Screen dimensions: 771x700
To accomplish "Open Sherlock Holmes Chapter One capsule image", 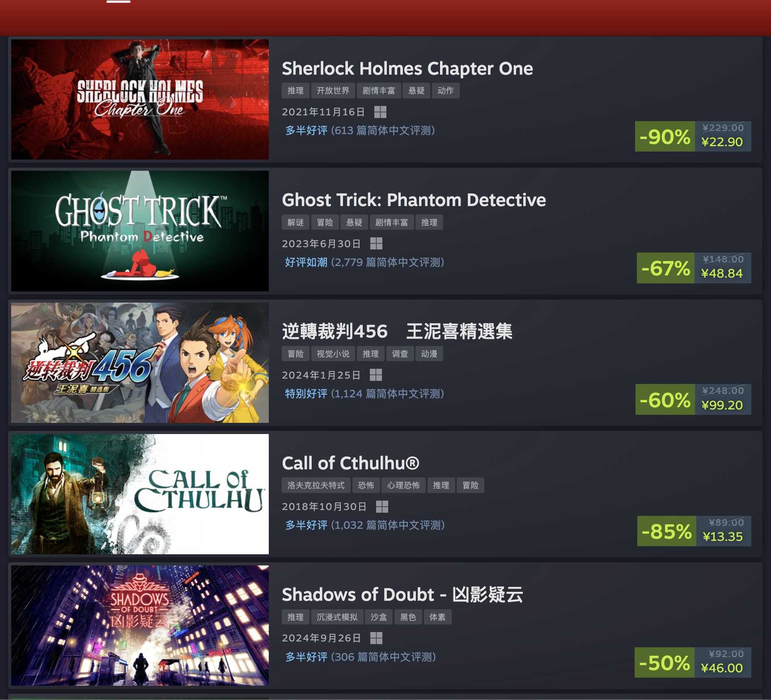I will [x=140, y=99].
